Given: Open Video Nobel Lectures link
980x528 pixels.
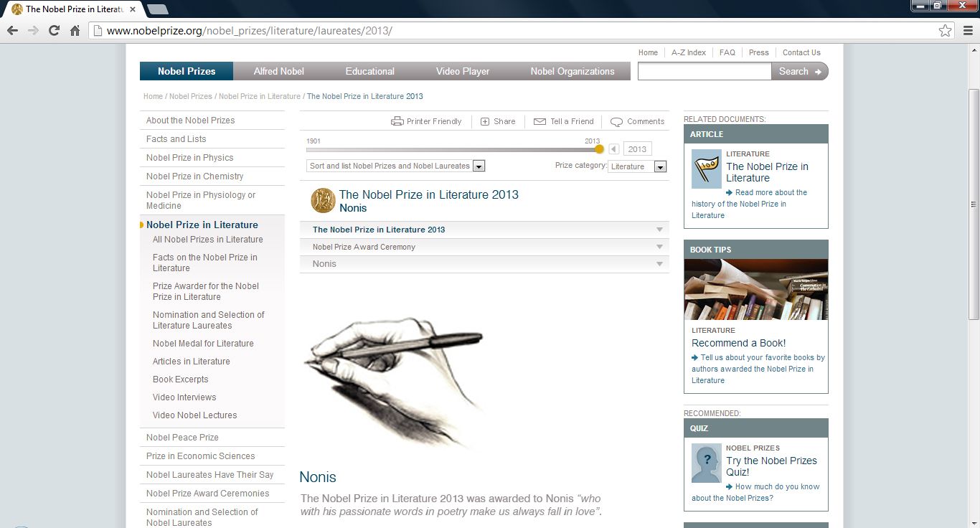Looking at the screenshot, I should [194, 415].
